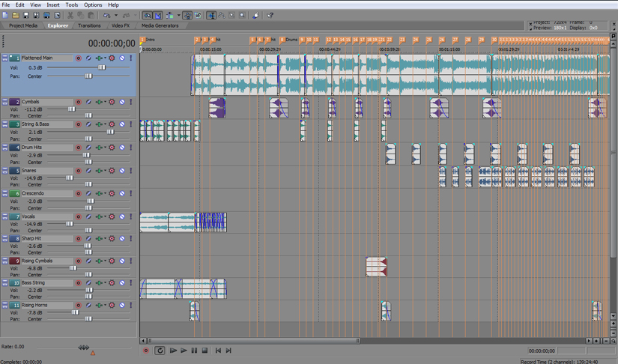Save the project with the disk icon
Image resolution: width=618 pixels, height=364 pixels.
[26, 16]
